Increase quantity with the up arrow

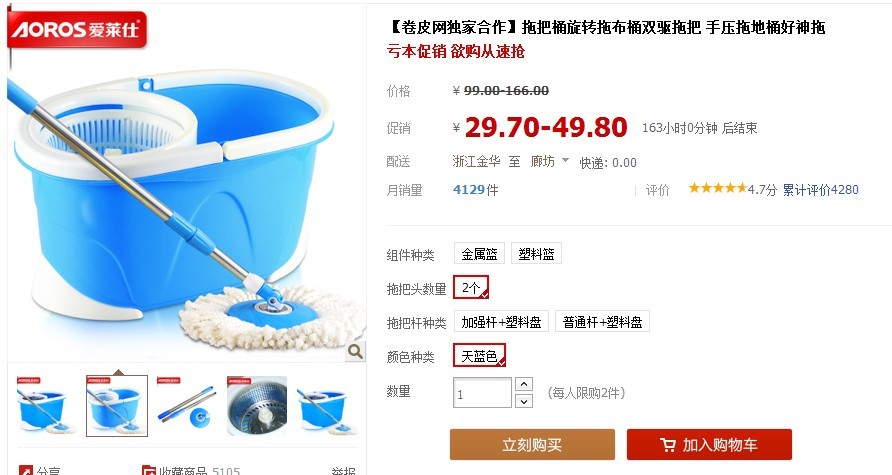click(524, 384)
